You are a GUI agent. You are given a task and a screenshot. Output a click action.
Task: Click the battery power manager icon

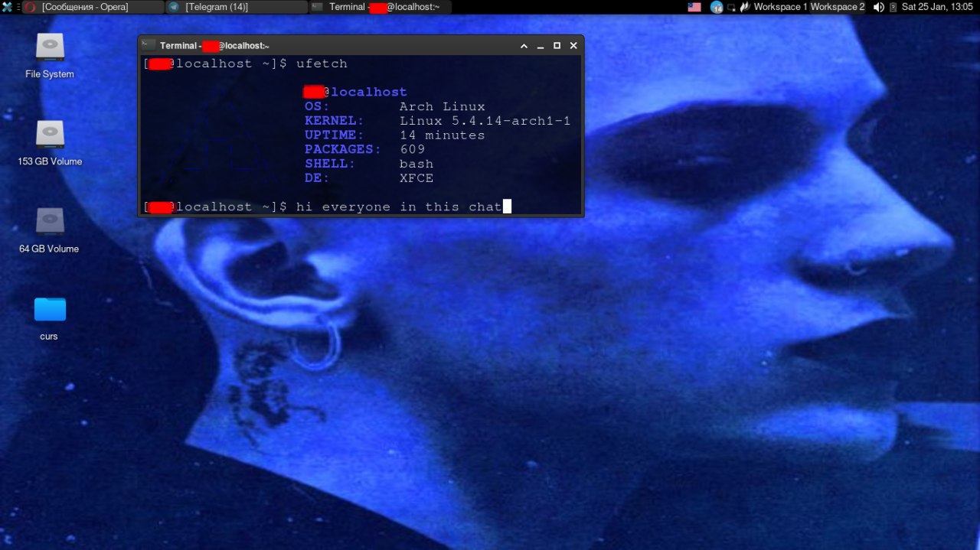tap(893, 7)
